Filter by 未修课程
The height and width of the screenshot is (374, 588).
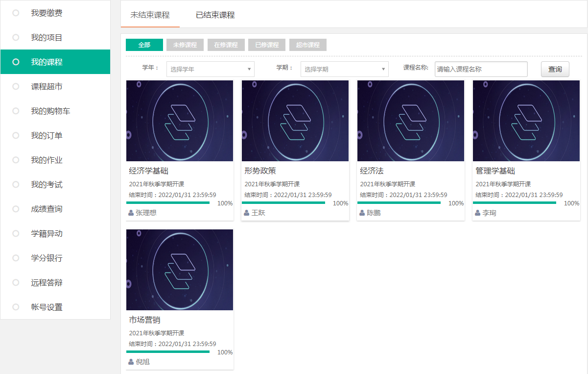(185, 45)
